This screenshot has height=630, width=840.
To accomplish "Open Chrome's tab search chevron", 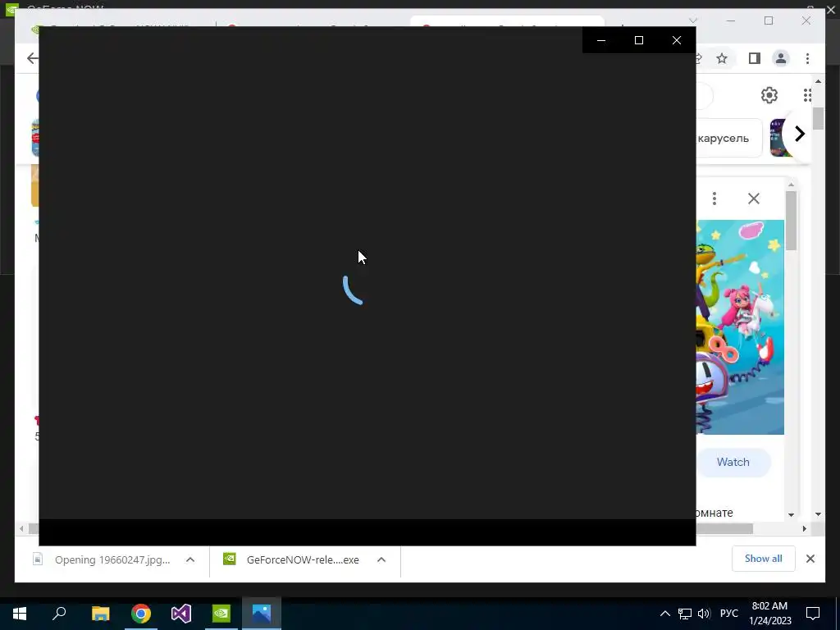I will (x=693, y=21).
